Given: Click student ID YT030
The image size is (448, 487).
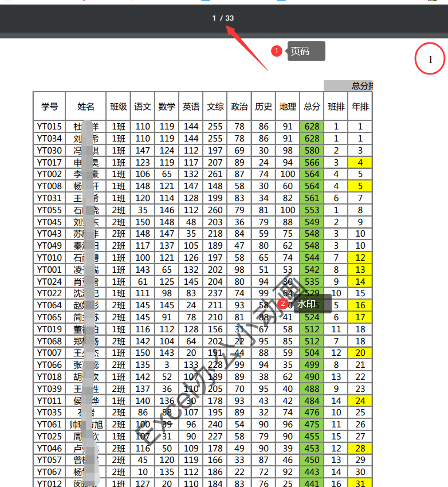Looking at the screenshot, I should (49, 150).
